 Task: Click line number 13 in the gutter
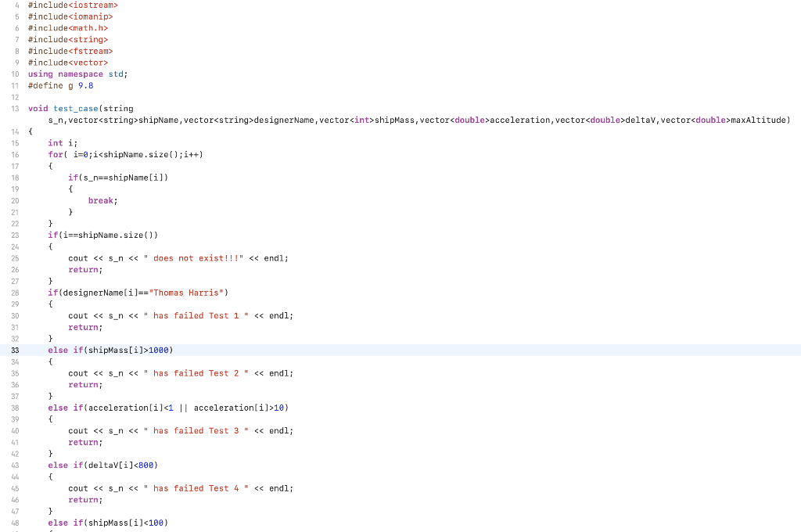coord(15,108)
